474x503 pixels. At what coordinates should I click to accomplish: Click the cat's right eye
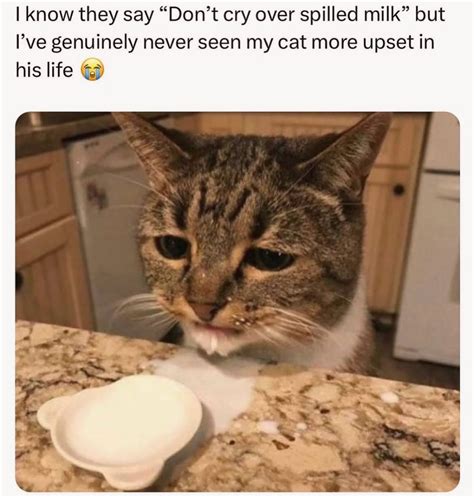(x=271, y=259)
